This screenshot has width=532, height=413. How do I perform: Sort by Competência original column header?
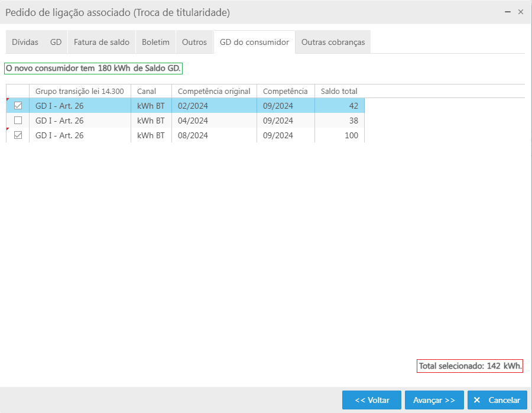pos(214,91)
